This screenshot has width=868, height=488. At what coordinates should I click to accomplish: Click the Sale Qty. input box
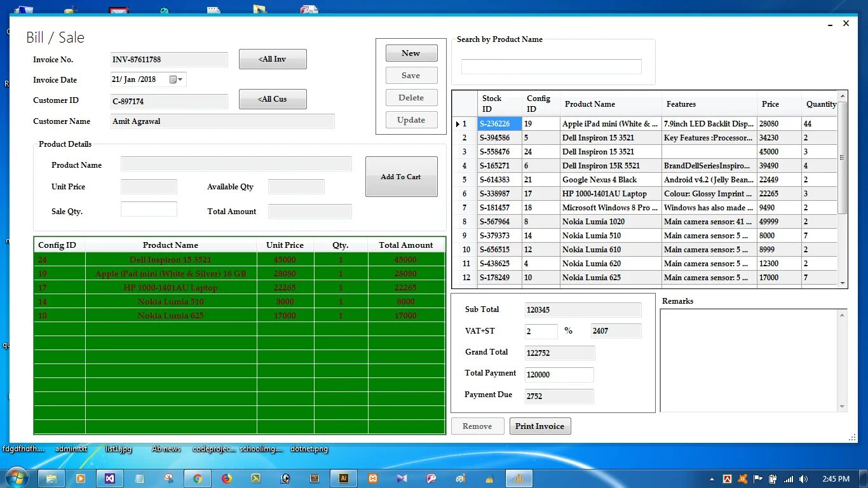(x=149, y=209)
